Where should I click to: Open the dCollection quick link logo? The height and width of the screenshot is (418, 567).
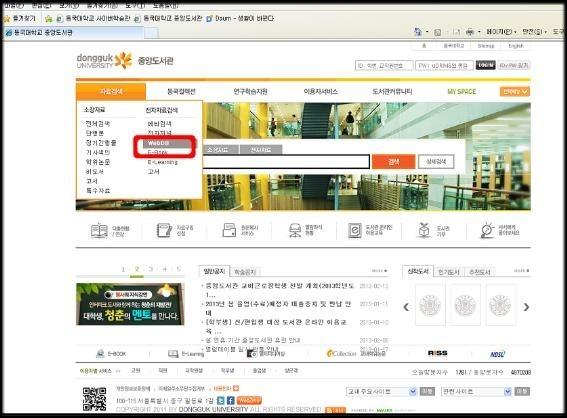[341, 353]
